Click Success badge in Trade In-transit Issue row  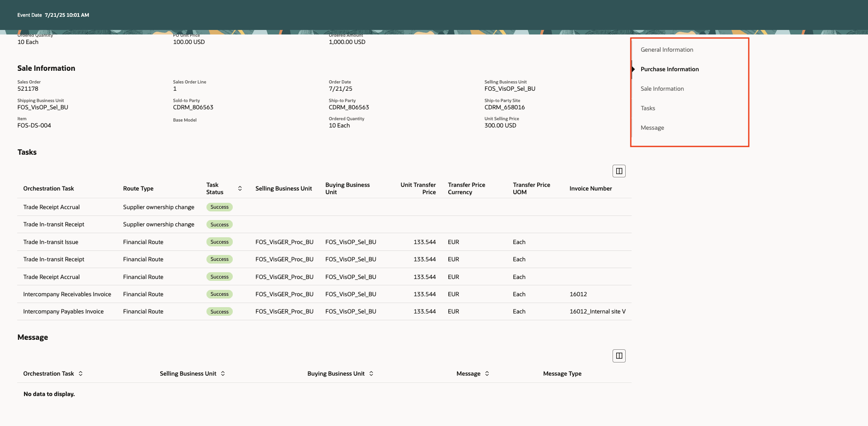(220, 242)
